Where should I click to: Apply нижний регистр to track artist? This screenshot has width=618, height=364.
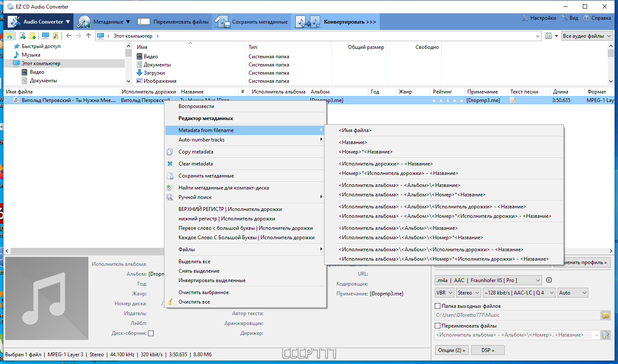point(245,219)
